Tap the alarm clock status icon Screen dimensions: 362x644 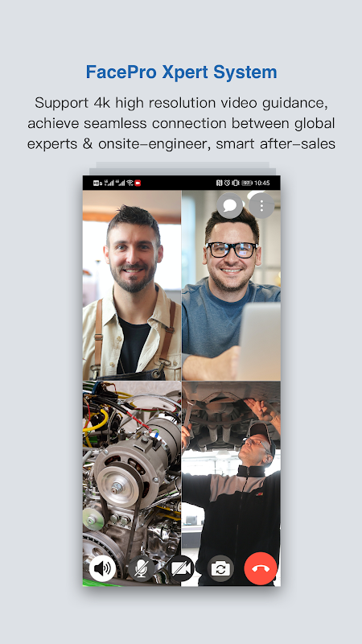point(227,184)
